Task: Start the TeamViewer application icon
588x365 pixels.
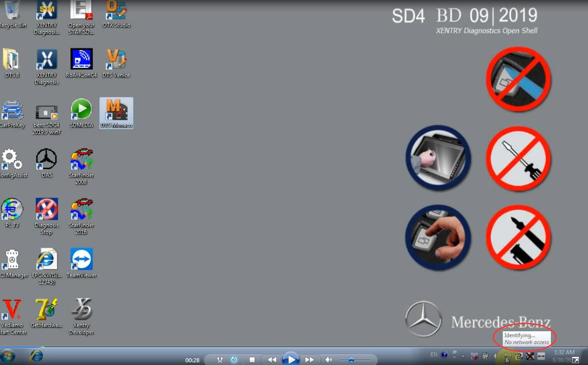Action: 81,262
